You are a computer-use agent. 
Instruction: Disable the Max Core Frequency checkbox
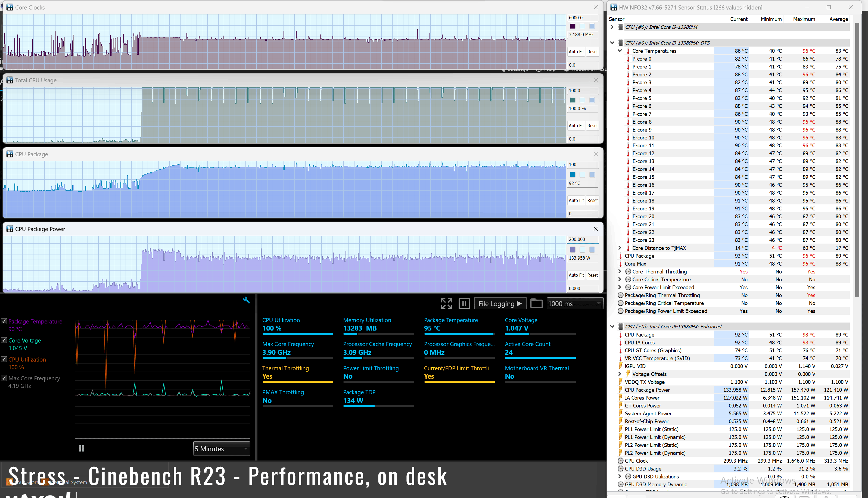pos(4,378)
